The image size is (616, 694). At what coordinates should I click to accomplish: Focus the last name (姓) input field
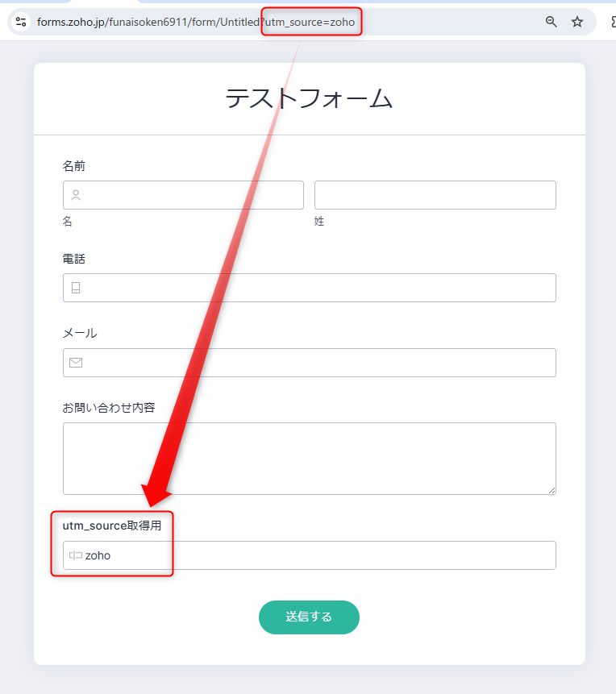(x=435, y=195)
